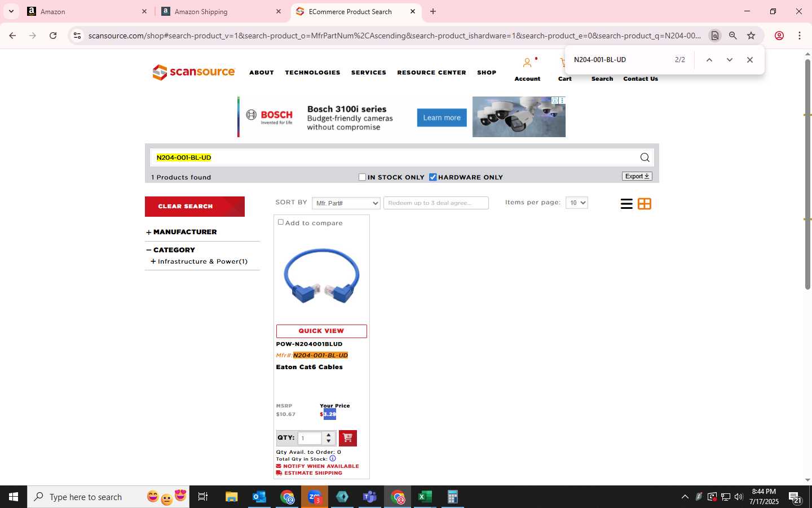
Task: Open the Account icon
Action: coord(527,63)
